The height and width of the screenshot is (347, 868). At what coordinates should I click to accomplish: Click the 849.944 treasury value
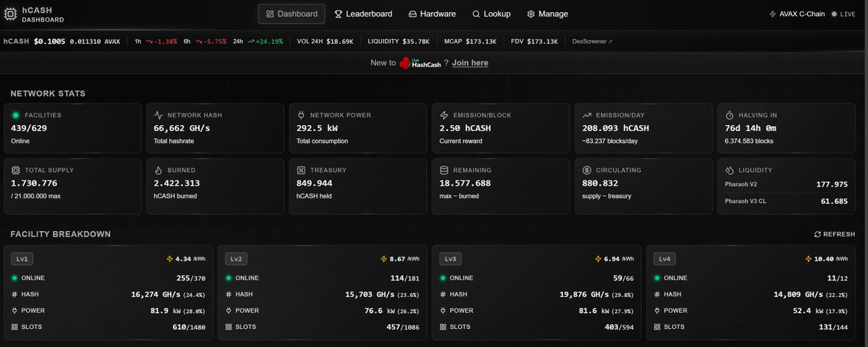tap(314, 183)
